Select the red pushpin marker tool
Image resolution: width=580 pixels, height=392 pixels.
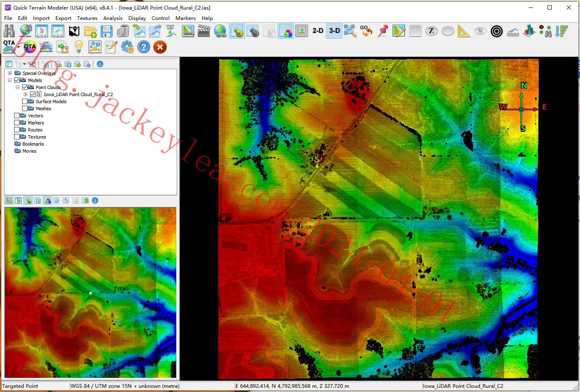[383, 31]
